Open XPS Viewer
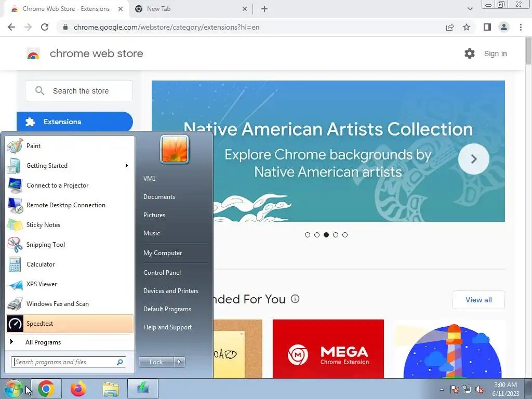 [x=70, y=284]
